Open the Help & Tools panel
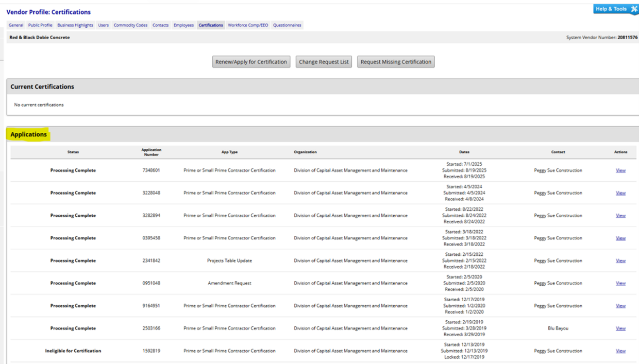Screen dimensions: 639x364 pyautogui.click(x=616, y=9)
